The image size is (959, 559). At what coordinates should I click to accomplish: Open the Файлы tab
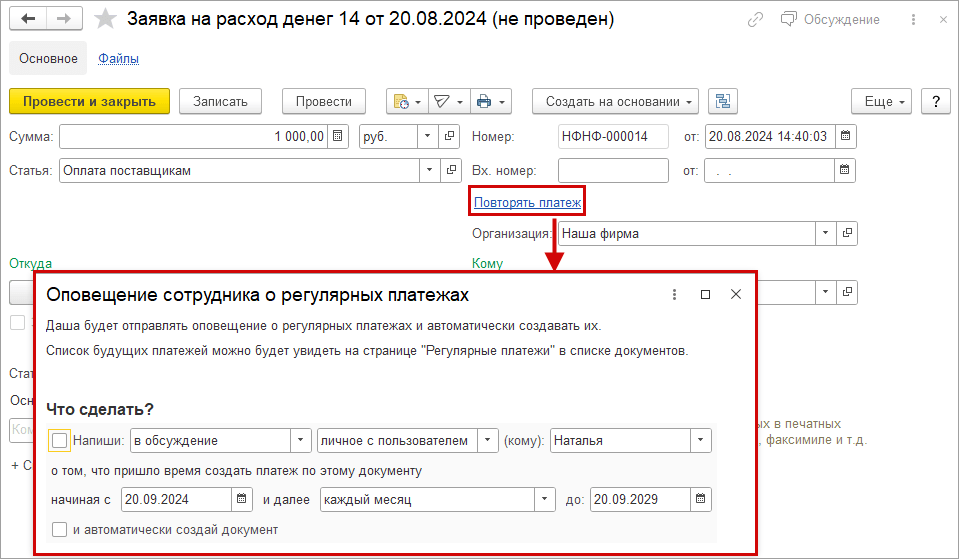(119, 59)
